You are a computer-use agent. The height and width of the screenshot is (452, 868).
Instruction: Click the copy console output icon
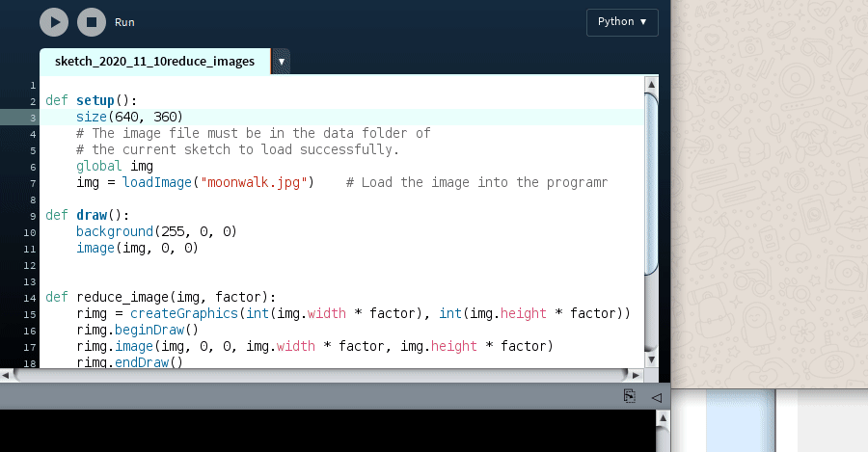pos(629,396)
